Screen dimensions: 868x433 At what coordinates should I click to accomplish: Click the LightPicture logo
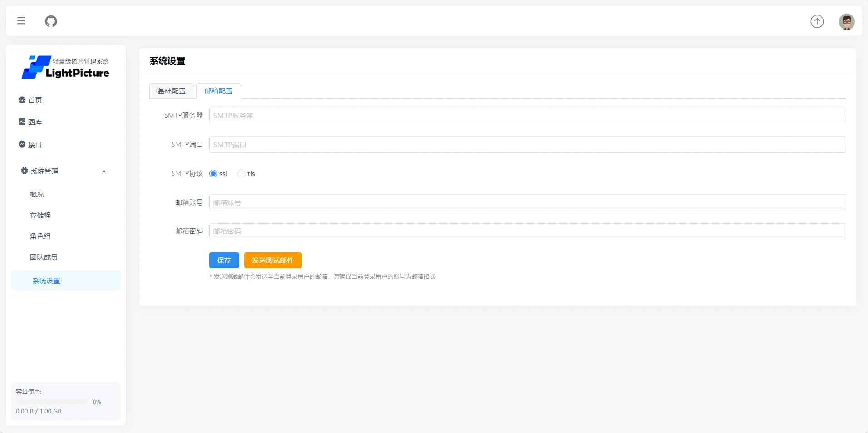[65, 67]
